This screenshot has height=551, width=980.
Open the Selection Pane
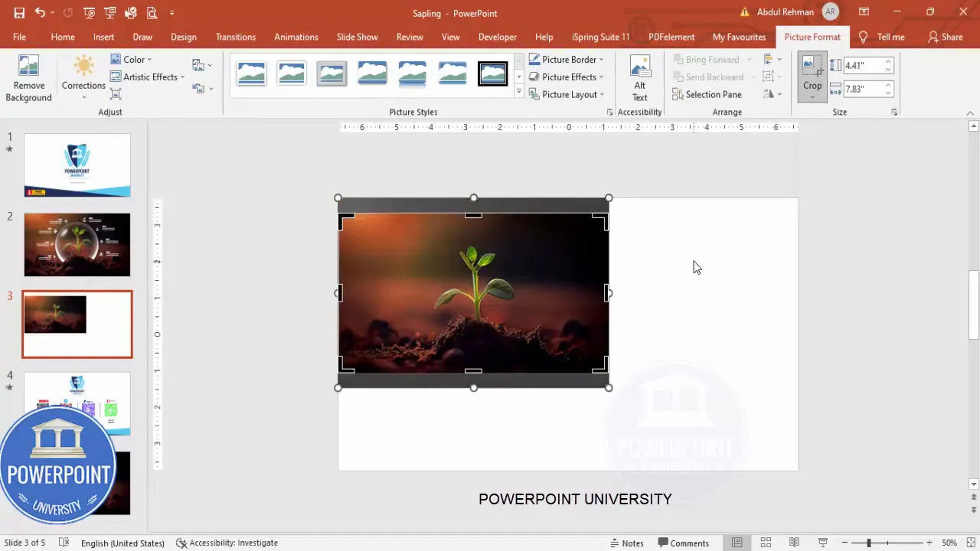tap(707, 95)
